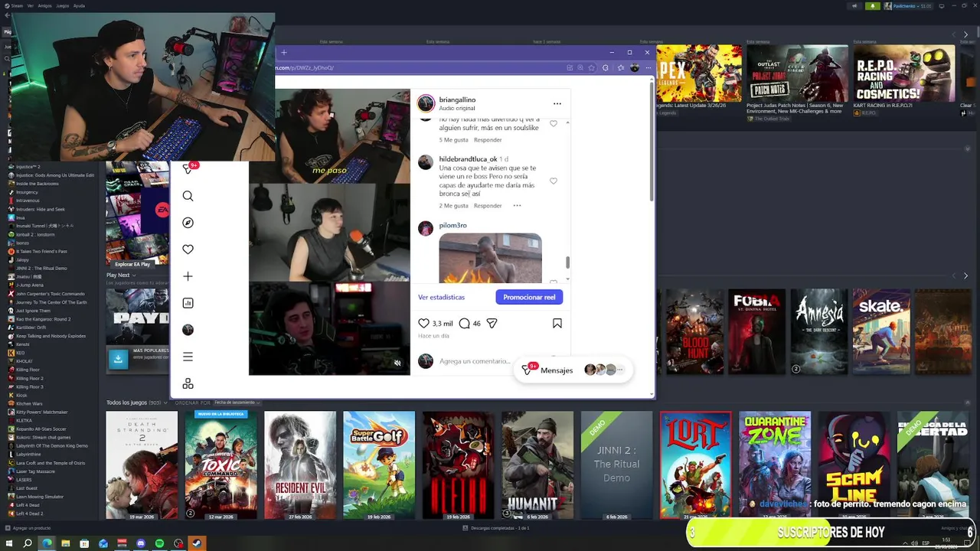Open the Death Stranding 2 cover
This screenshot has height=551, width=980.
142,465
